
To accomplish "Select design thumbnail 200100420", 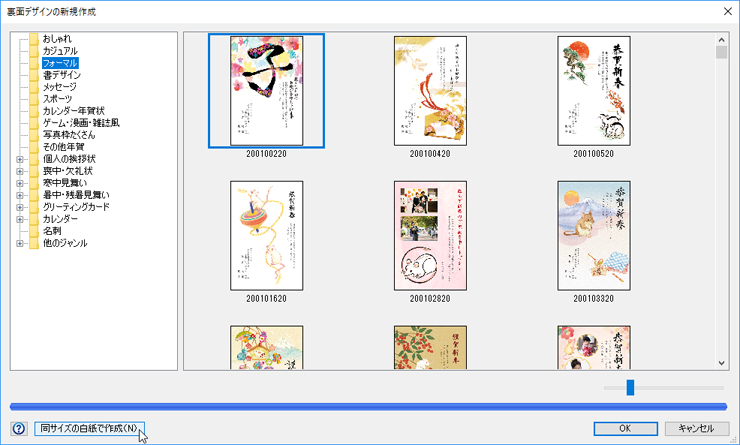I will coord(429,91).
